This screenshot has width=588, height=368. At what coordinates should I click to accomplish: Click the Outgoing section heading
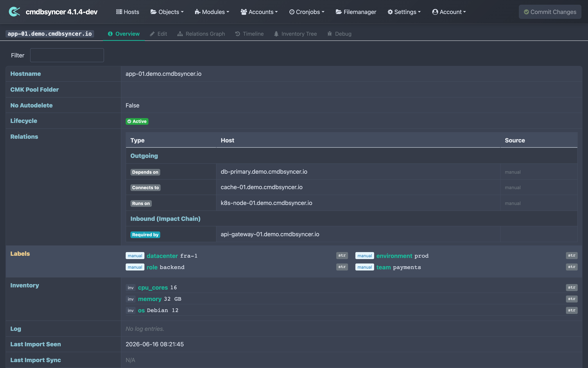144,156
